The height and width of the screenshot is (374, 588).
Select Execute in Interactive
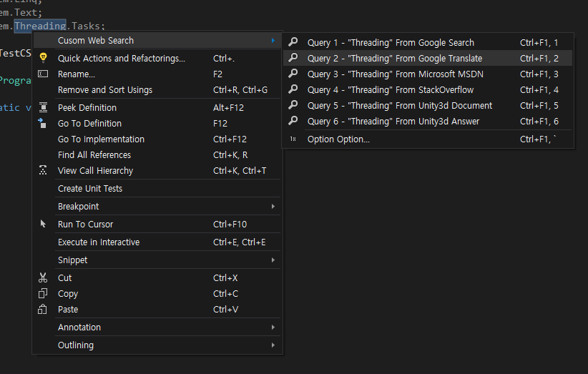coord(157,242)
